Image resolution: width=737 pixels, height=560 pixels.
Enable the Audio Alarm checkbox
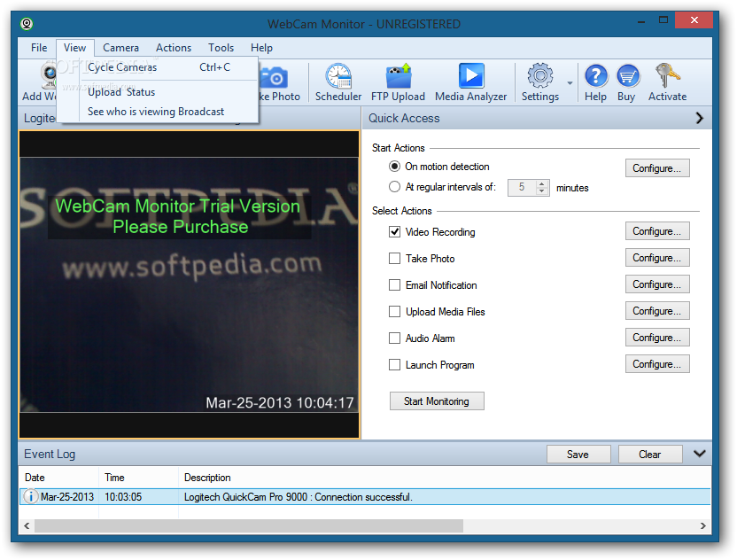point(395,338)
